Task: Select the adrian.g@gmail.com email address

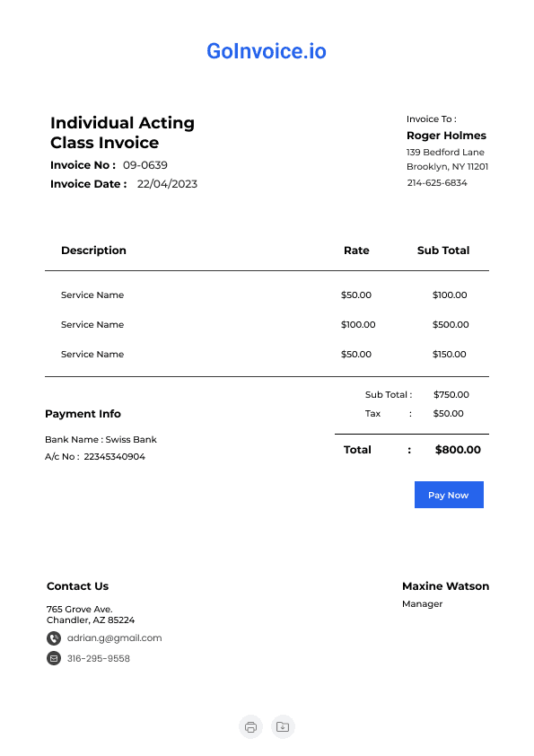Action: click(114, 637)
